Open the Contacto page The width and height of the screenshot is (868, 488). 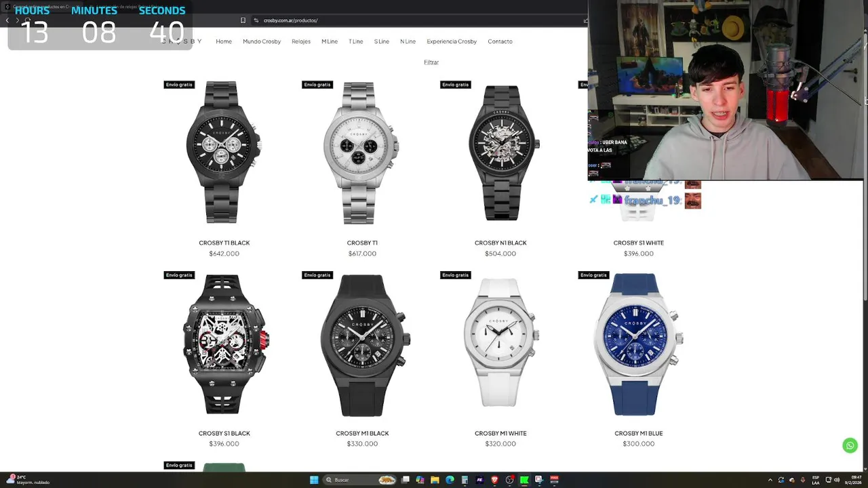pyautogui.click(x=500, y=41)
